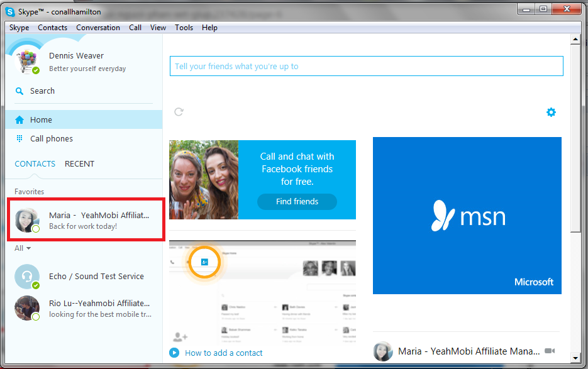Screen dimensions: 588x369
Task: Click the video camera icon beside Maria
Action: [x=550, y=351]
